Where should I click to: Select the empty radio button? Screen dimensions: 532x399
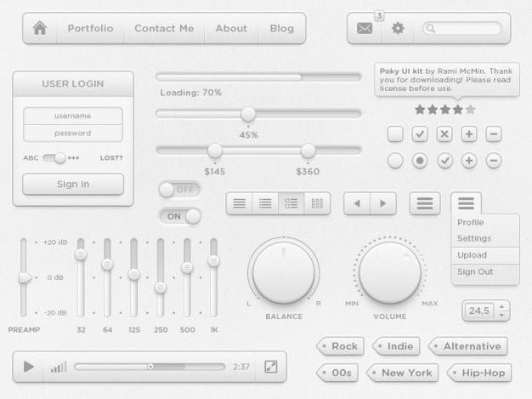[x=395, y=160]
